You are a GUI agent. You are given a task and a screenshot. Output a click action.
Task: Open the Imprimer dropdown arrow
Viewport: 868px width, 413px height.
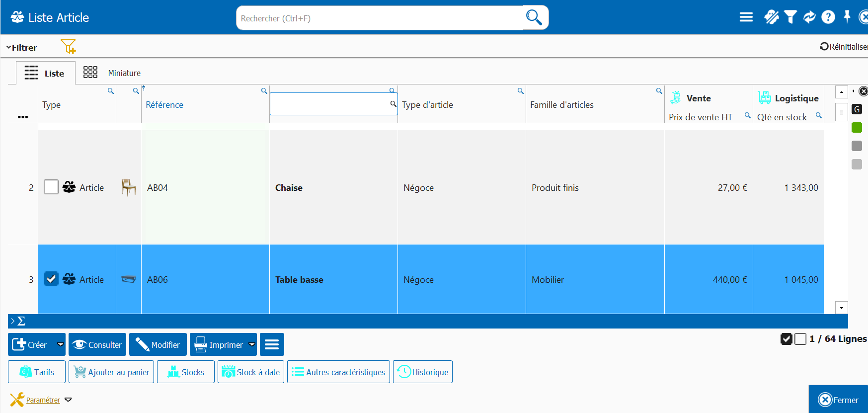pyautogui.click(x=251, y=344)
